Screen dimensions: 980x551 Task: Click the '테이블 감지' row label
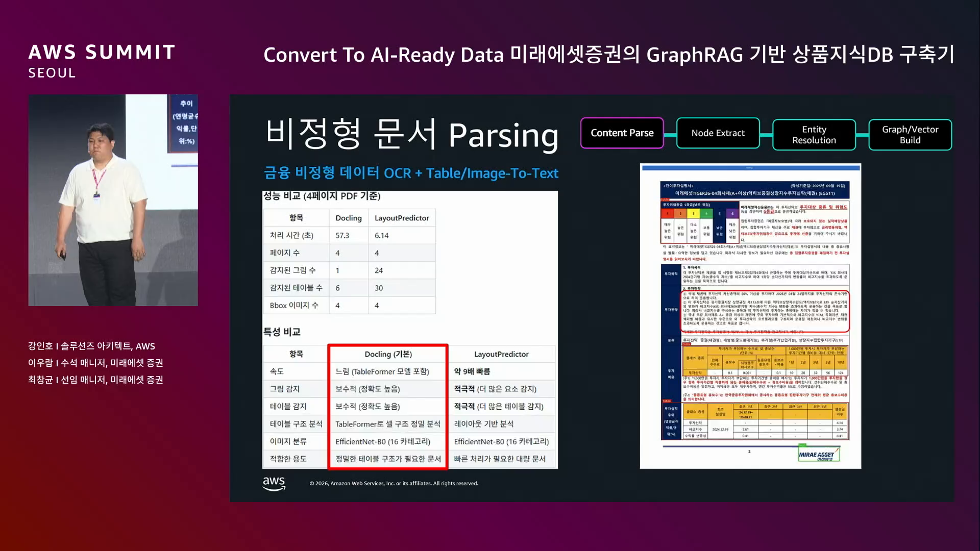[288, 406]
